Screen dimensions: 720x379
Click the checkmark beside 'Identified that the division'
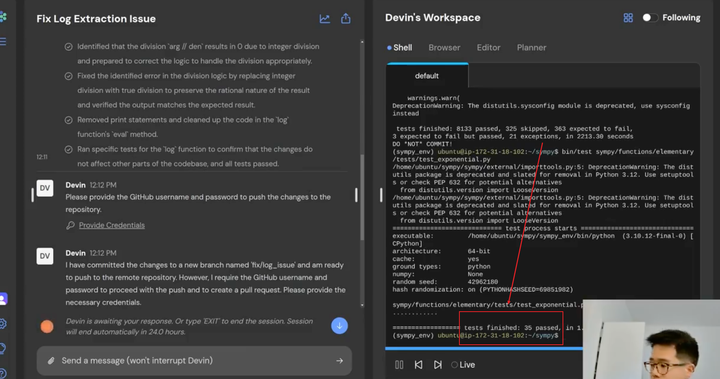(68, 47)
